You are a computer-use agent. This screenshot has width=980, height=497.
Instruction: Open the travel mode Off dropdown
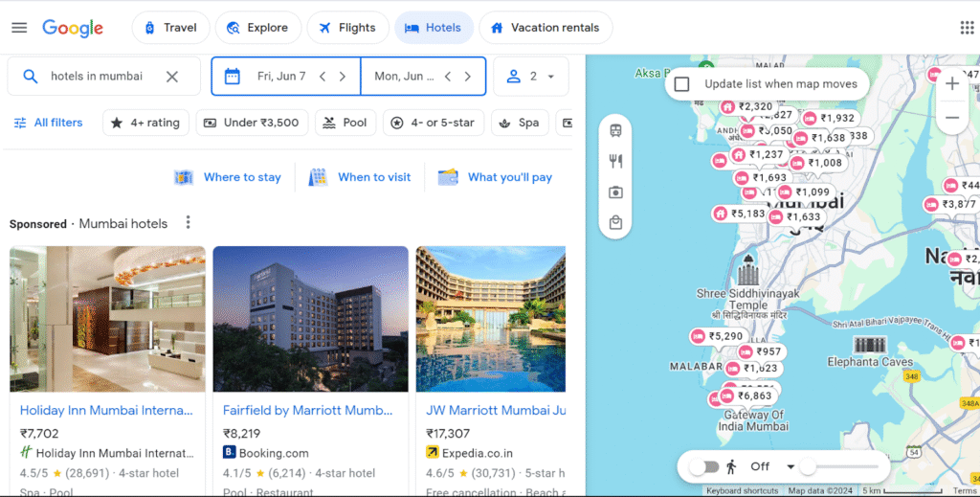772,467
